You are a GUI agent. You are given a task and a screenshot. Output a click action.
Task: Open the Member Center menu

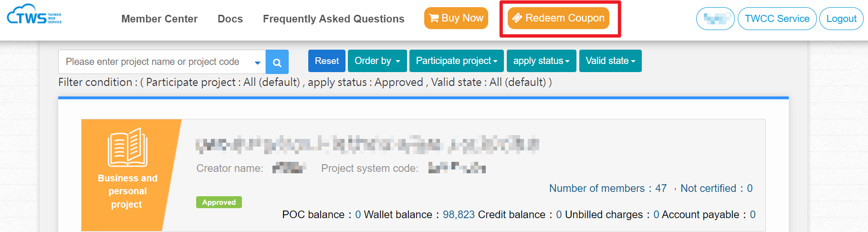pyautogui.click(x=159, y=19)
